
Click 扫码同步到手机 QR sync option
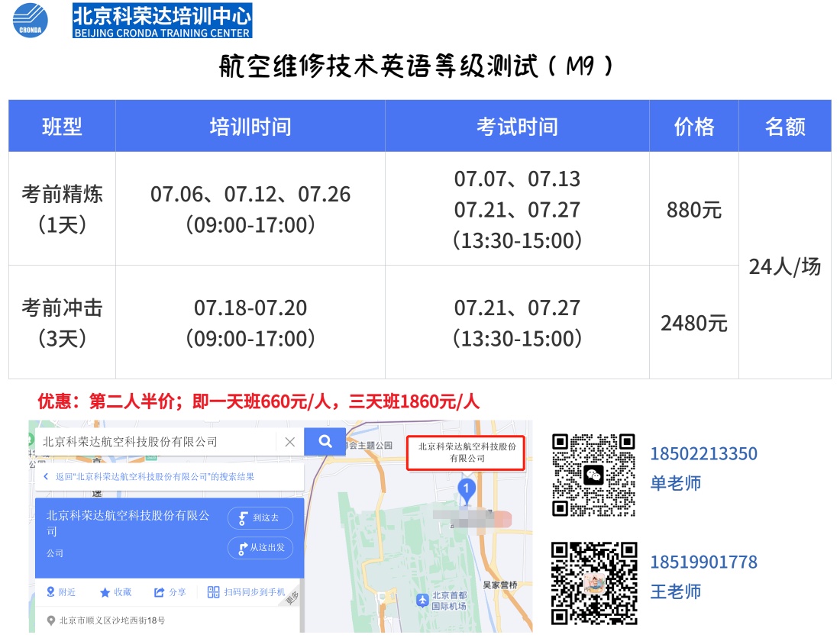click(x=247, y=592)
